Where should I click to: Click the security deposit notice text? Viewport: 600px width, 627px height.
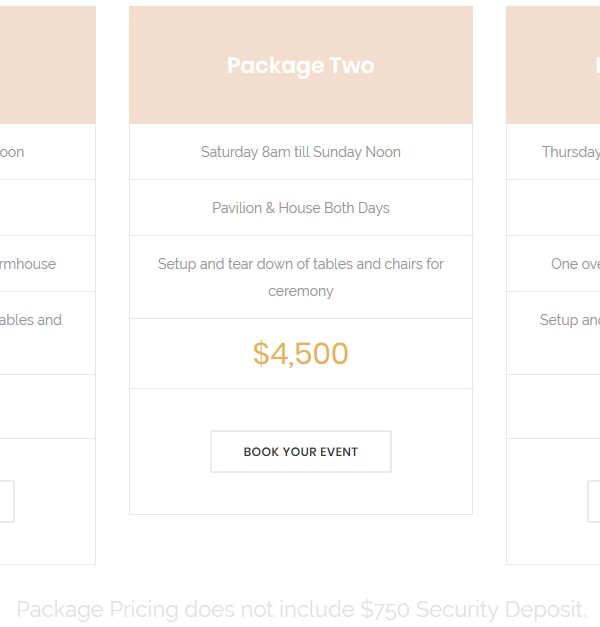pos(301,610)
